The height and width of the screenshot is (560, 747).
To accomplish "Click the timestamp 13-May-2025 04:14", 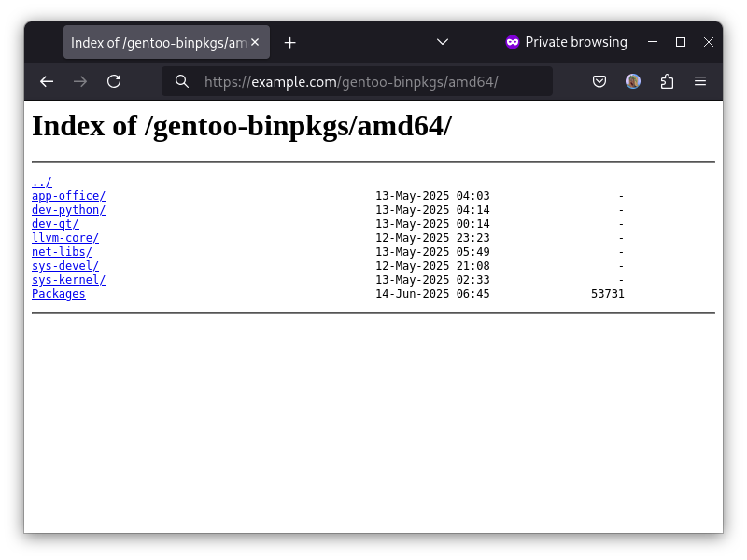I will pyautogui.click(x=432, y=209).
